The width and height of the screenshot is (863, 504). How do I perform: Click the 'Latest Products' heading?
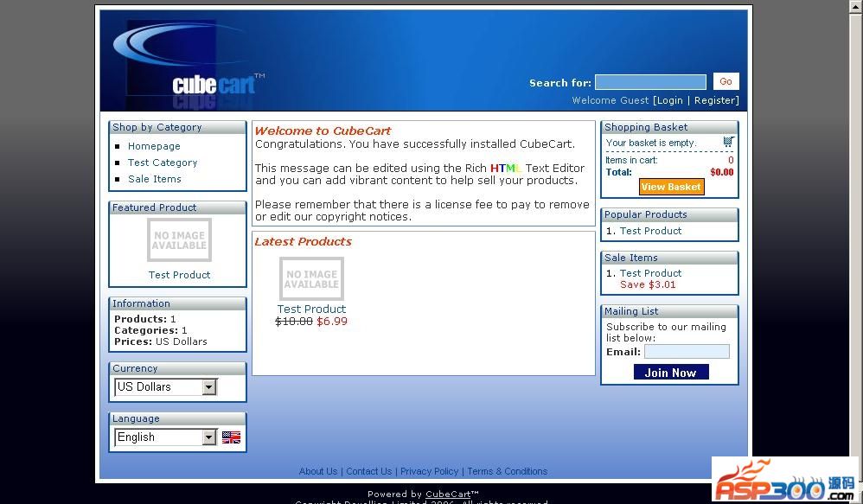pyautogui.click(x=303, y=241)
